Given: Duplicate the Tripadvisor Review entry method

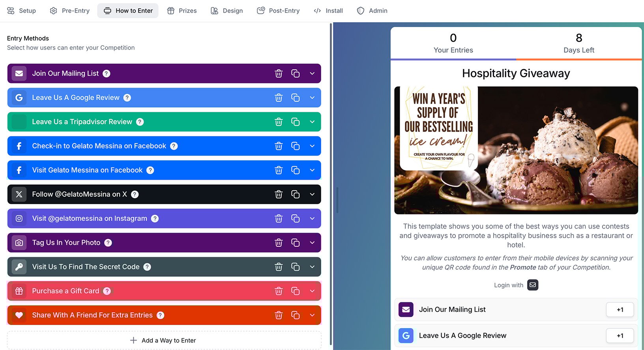Looking at the screenshot, I should (x=295, y=122).
